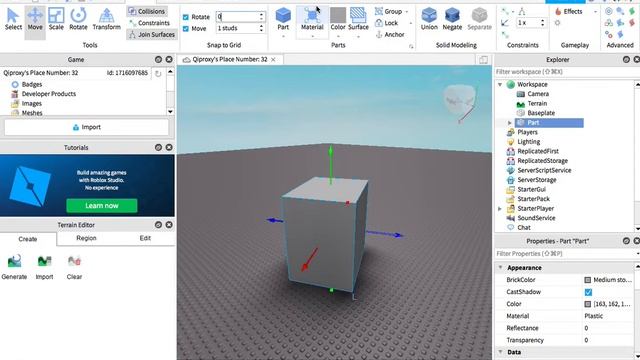Screen dimensions: 640x360
Task: Click Generate in Terrain Editor
Action: pyautogui.click(x=14, y=267)
